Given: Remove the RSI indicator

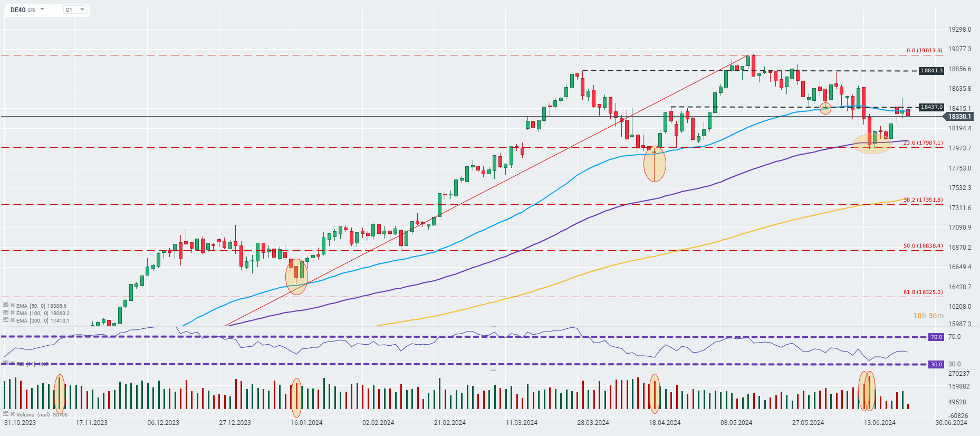Looking at the screenshot, I should [12, 364].
